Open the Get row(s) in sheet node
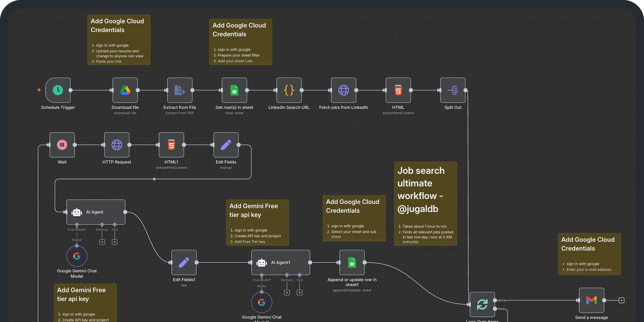Screen dimensions: 644x322 point(234,90)
